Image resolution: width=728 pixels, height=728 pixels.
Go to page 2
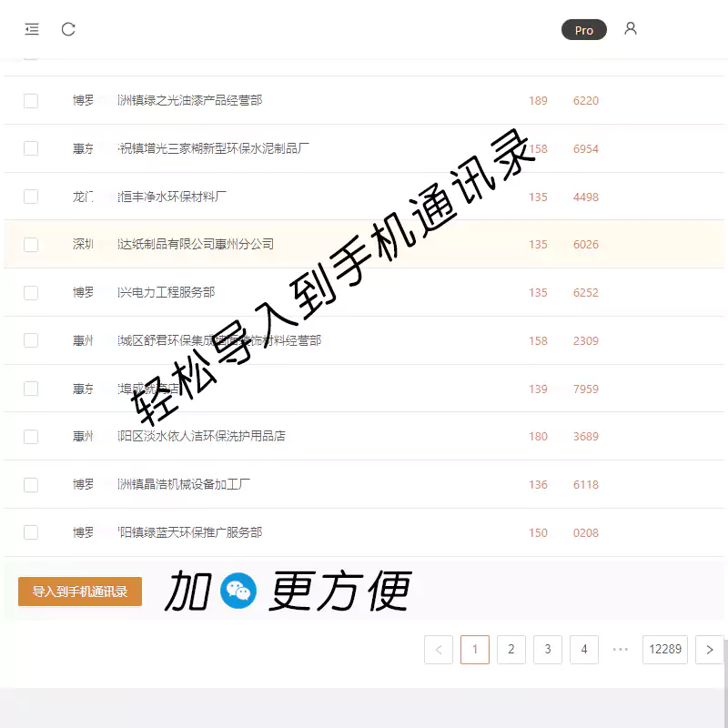click(511, 649)
